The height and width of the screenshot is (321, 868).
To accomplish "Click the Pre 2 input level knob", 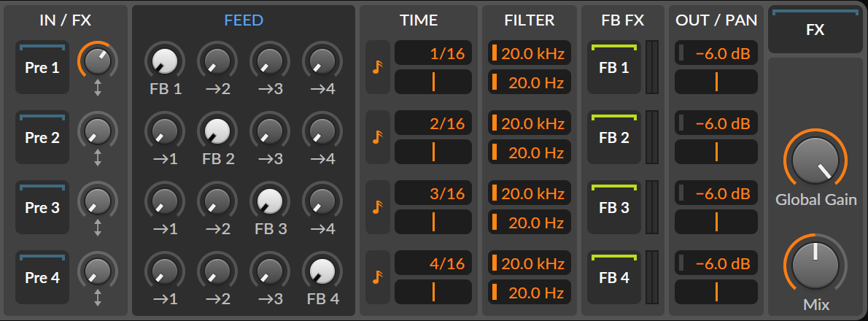I will 98,131.
